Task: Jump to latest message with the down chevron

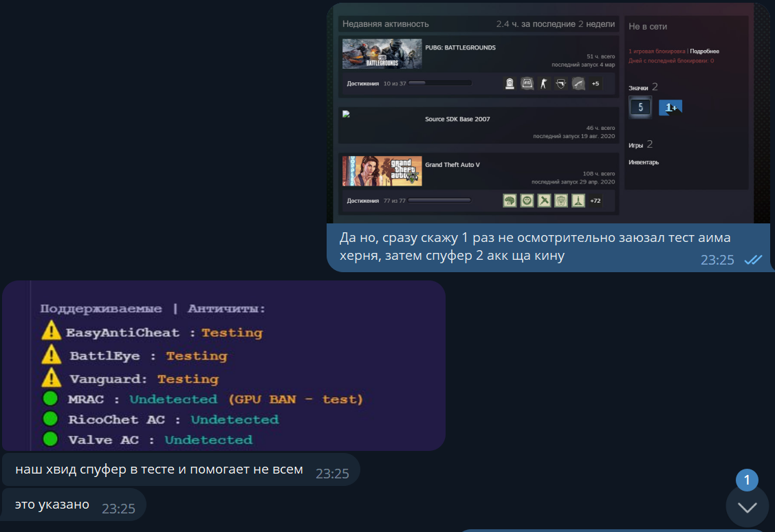Action: pyautogui.click(x=747, y=507)
